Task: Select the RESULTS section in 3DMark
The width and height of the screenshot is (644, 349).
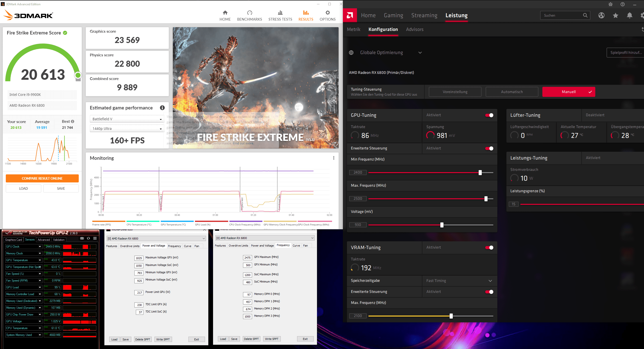Action: [x=306, y=16]
